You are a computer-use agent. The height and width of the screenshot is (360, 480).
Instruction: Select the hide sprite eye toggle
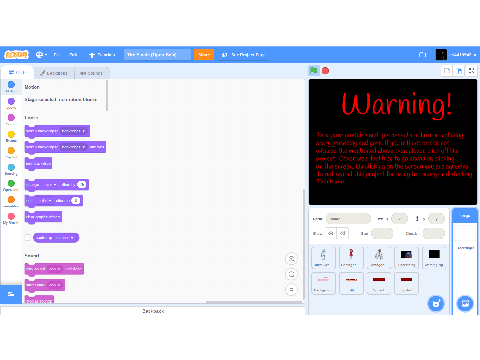(x=343, y=233)
